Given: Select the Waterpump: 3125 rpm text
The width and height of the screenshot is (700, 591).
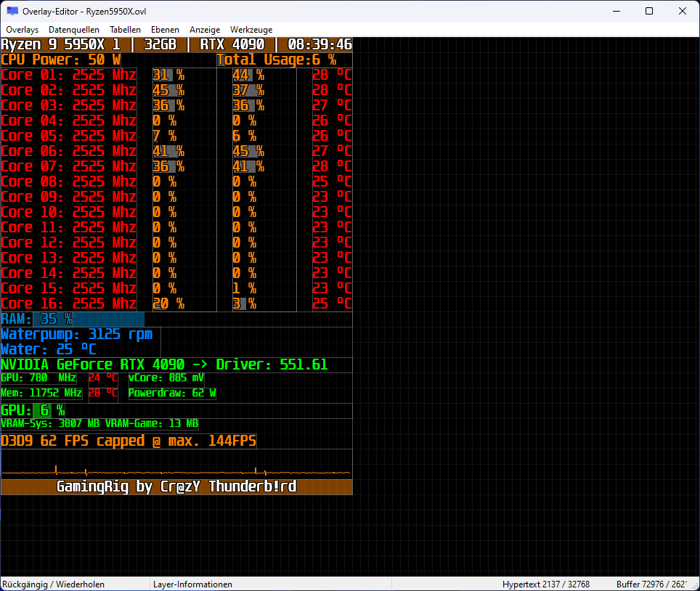Looking at the screenshot, I should [x=77, y=334].
